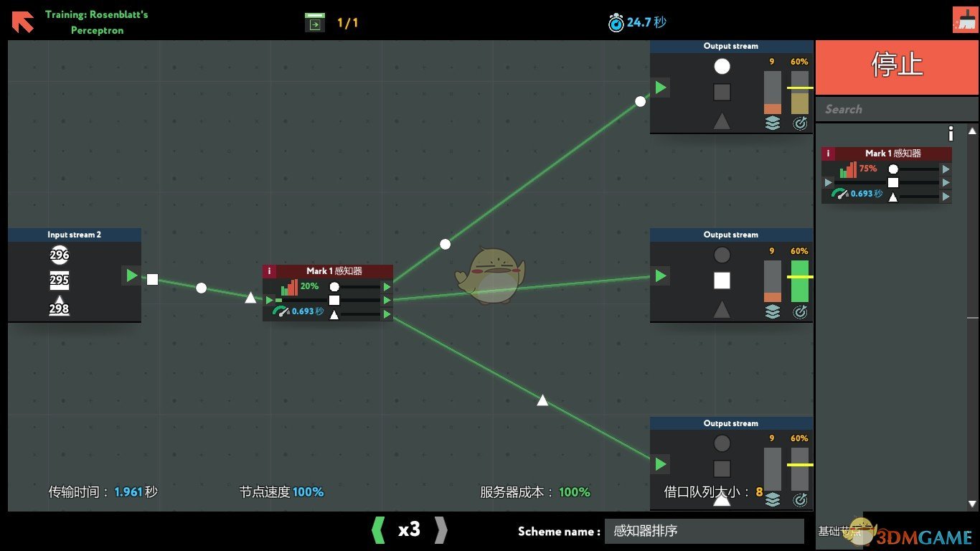Click the clear scheme broom icon
The width and height of the screenshot is (980, 551).
pyautogui.click(x=965, y=20)
